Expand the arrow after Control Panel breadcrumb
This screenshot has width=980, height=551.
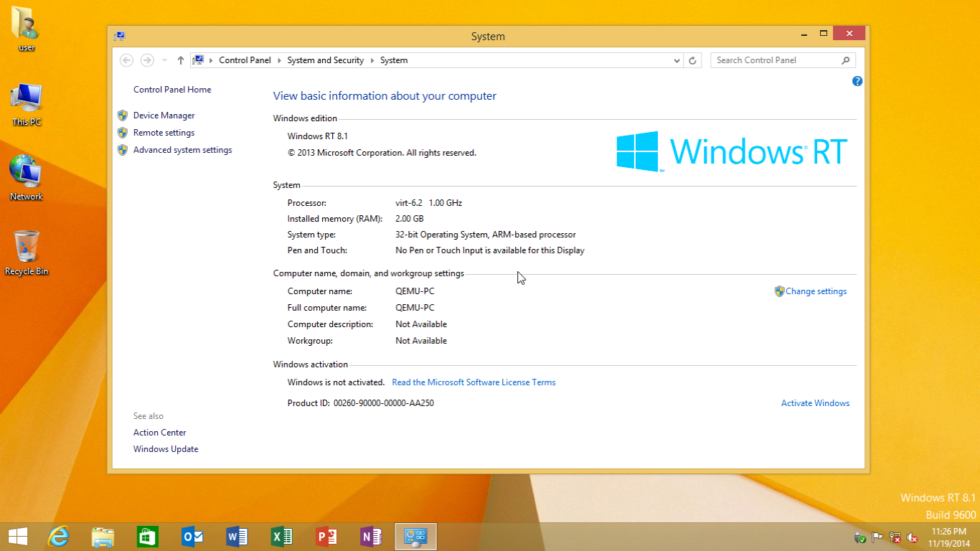(280, 60)
